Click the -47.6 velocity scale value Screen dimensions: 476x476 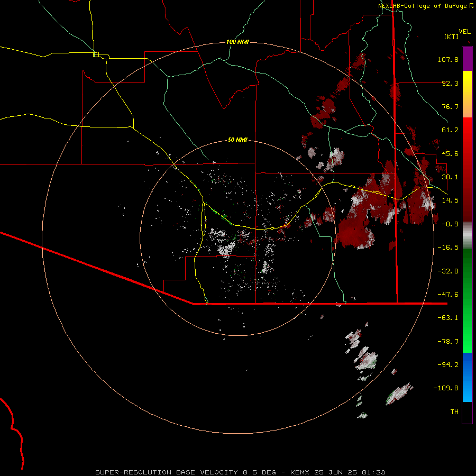[448, 295]
